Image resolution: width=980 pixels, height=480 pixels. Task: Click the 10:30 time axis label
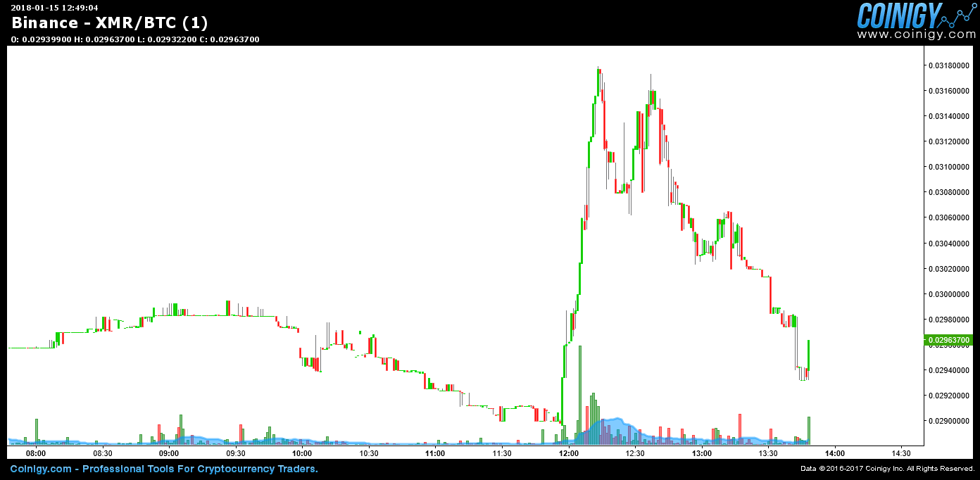coord(369,453)
